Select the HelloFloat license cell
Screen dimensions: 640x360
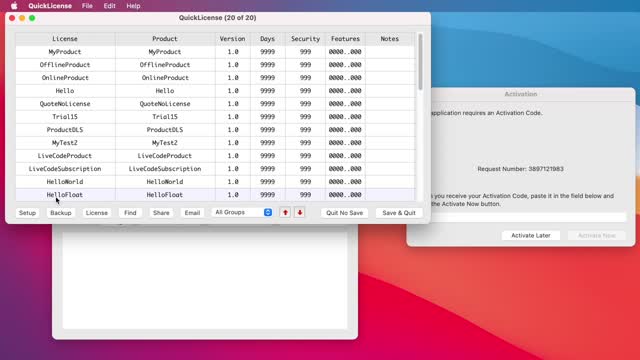point(65,195)
